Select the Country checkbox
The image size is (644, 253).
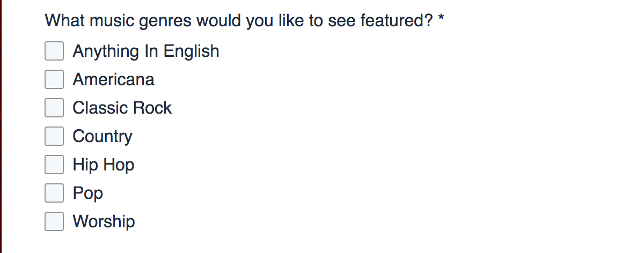point(54,136)
